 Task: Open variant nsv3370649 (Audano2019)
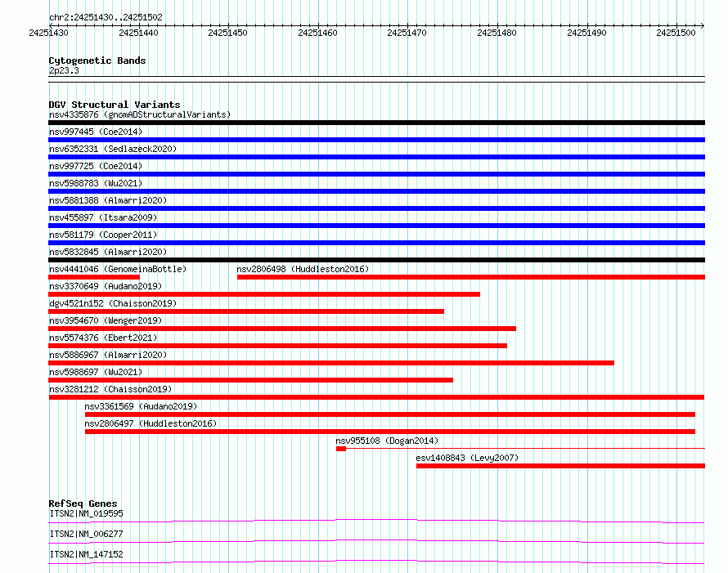[x=106, y=286]
